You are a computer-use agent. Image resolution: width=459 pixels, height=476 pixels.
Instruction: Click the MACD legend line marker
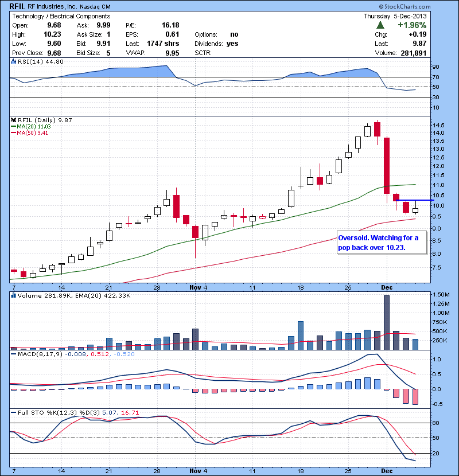tap(14, 354)
